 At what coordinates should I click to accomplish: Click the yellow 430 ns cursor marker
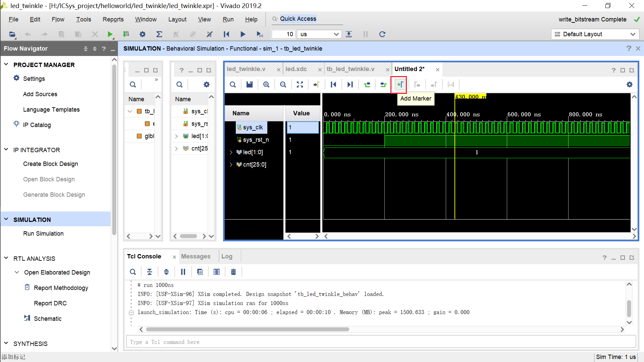point(470,97)
